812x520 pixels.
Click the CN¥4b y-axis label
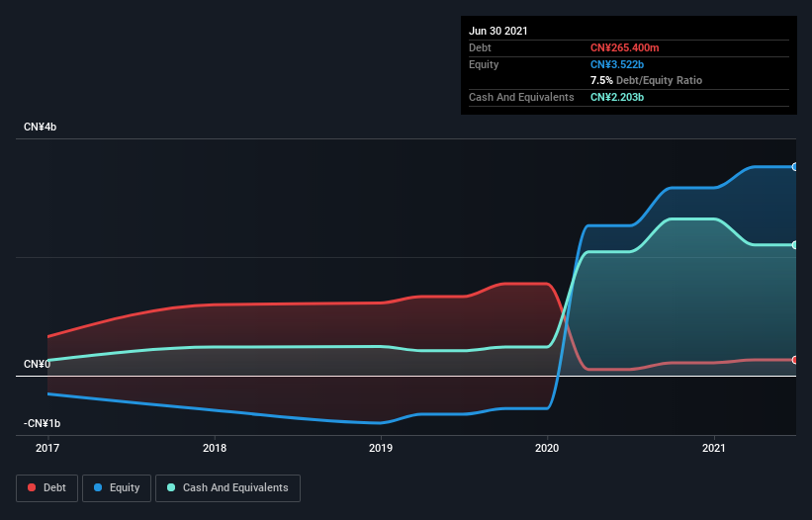(x=40, y=127)
